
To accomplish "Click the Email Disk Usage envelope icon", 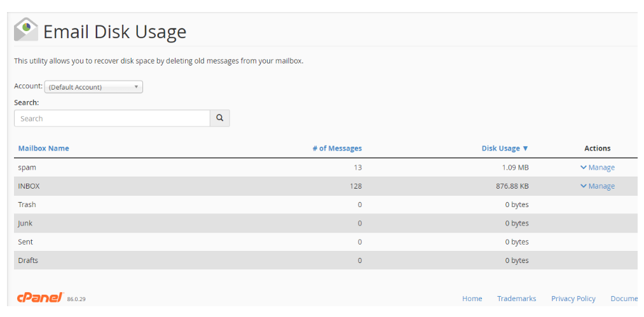I will click(26, 30).
